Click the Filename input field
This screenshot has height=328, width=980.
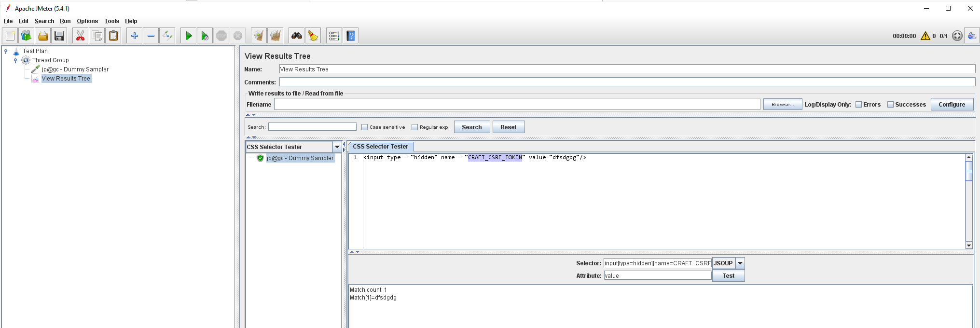[x=517, y=105]
